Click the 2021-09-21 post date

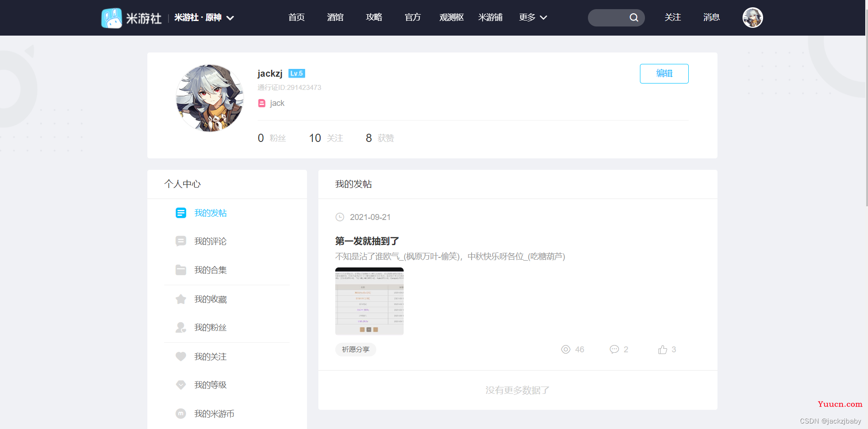click(x=370, y=217)
